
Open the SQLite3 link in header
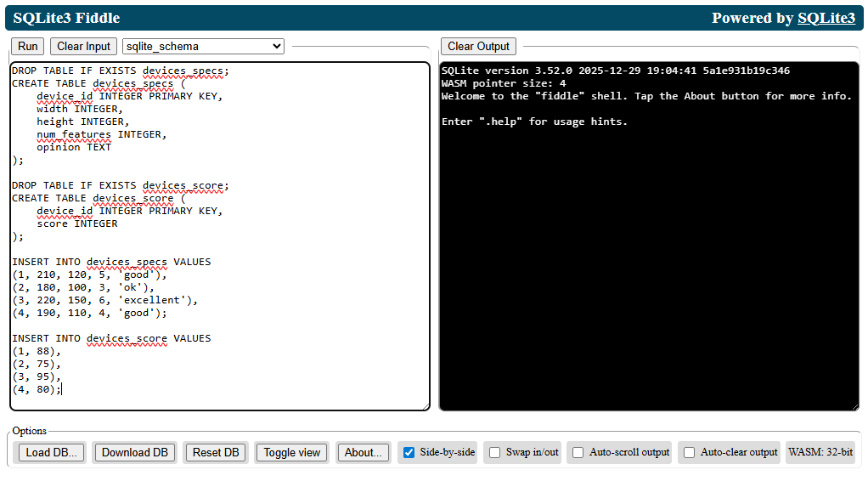pos(826,19)
